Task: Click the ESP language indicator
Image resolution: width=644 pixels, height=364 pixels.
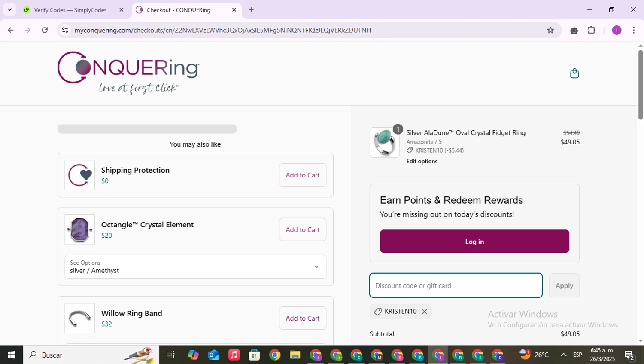Action: pos(577,355)
